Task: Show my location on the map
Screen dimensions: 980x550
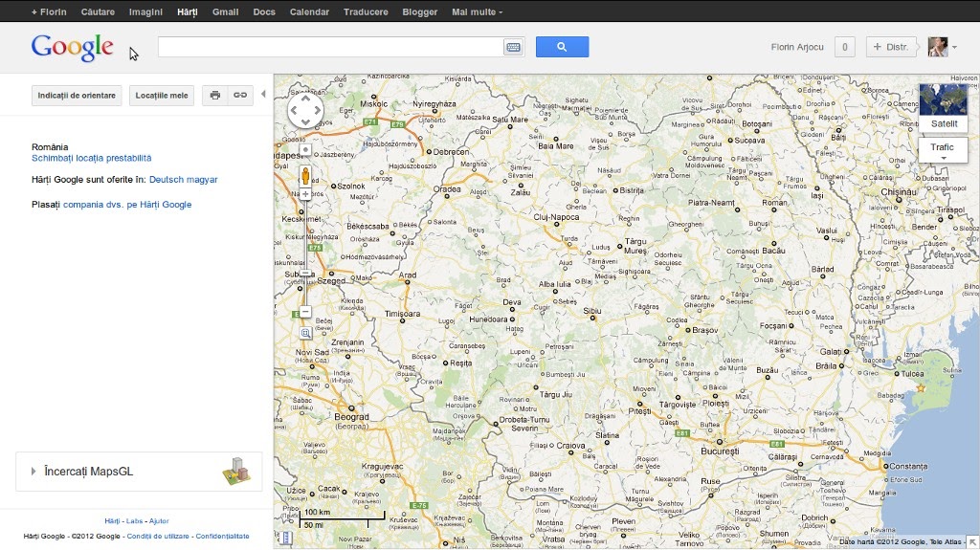Action: coord(305,150)
